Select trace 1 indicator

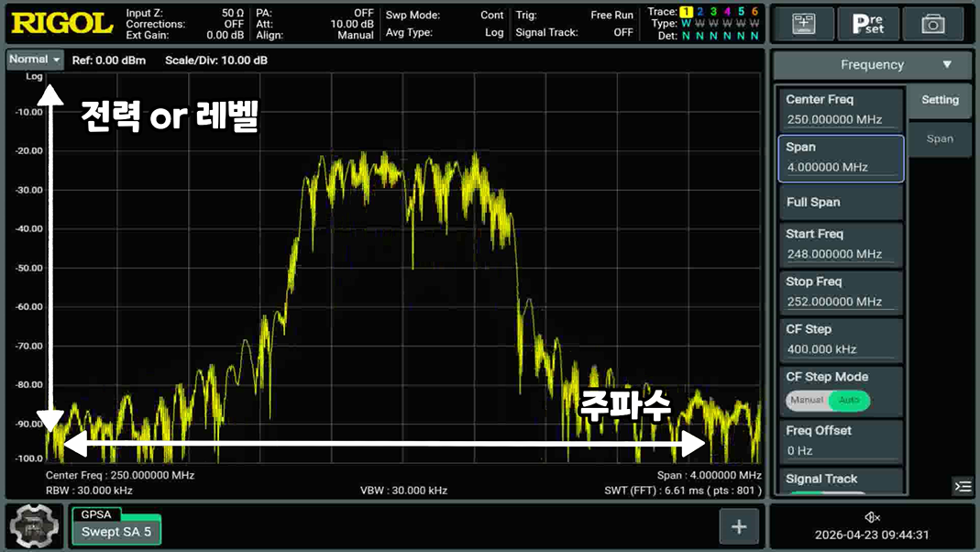(686, 11)
